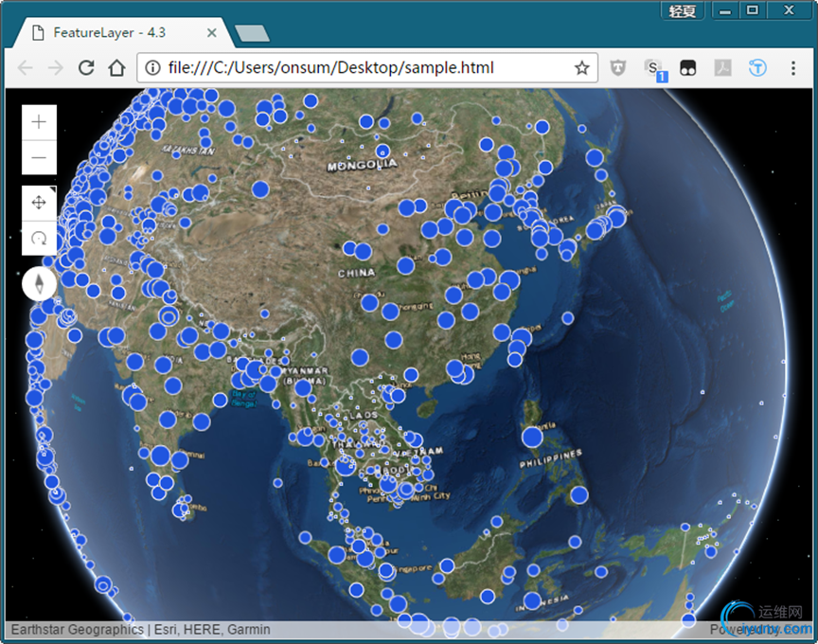This screenshot has height=644, width=818.
Task: Open the browser home page
Action: point(116,68)
